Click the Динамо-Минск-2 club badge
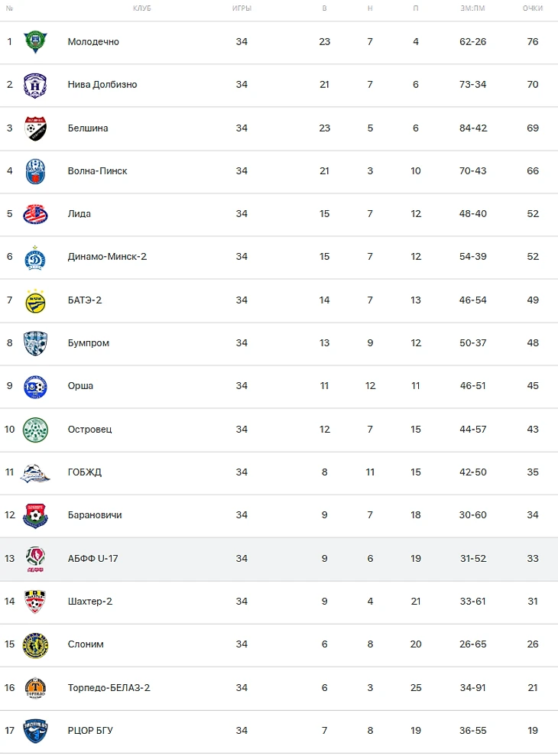Viewport: 558px width, 756px height. pyautogui.click(x=35, y=257)
